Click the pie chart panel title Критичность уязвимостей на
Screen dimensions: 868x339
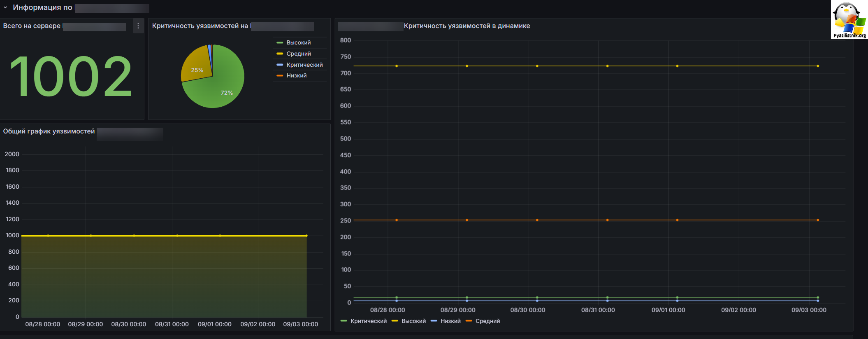[200, 26]
